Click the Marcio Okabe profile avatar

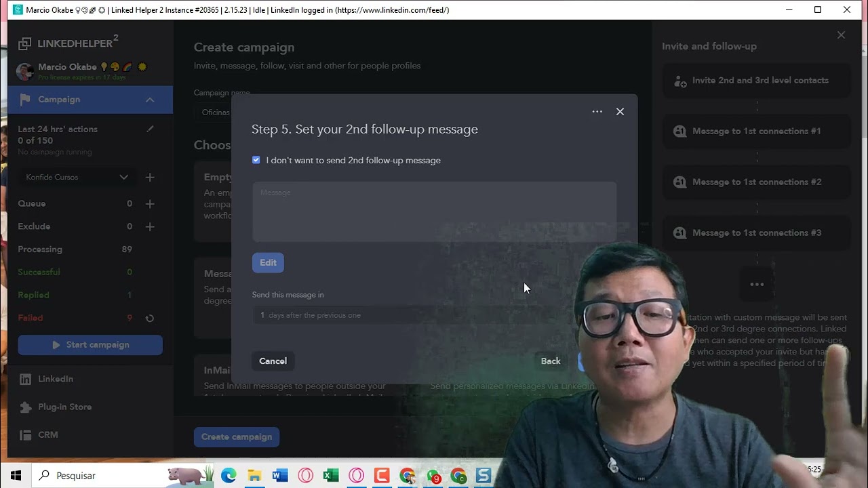[x=25, y=71]
